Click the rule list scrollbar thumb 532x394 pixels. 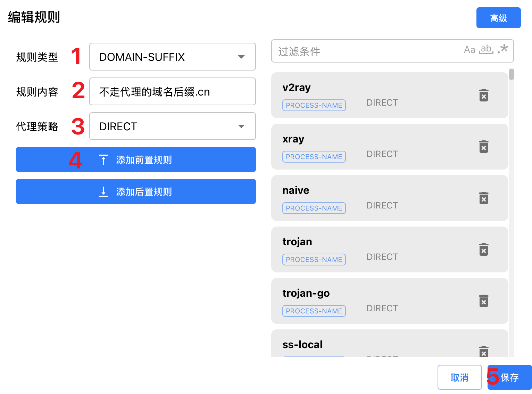[x=511, y=74]
